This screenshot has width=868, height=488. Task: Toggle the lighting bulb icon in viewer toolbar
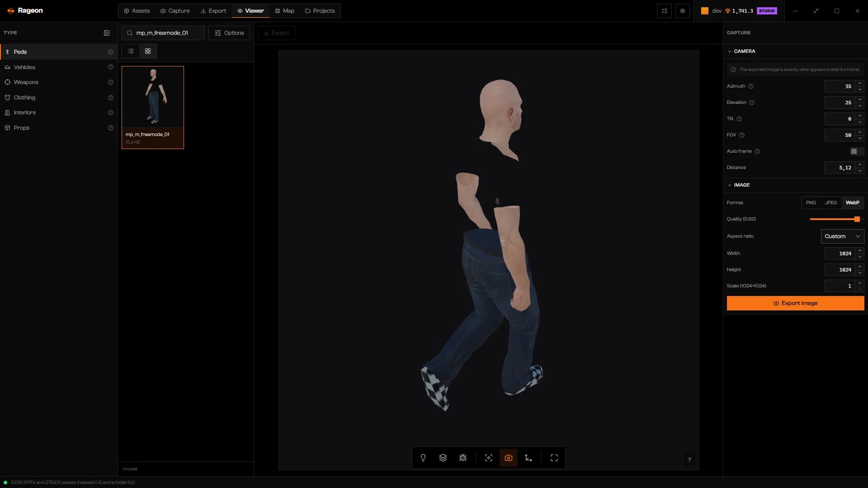point(423,458)
